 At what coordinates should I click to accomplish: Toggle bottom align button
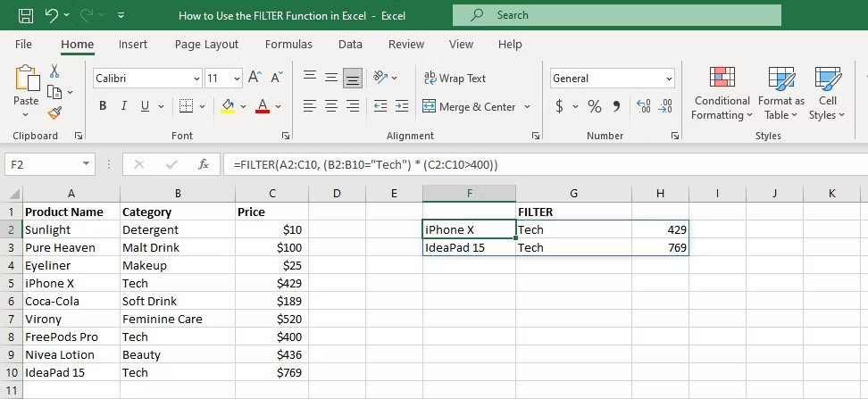pyautogui.click(x=353, y=78)
